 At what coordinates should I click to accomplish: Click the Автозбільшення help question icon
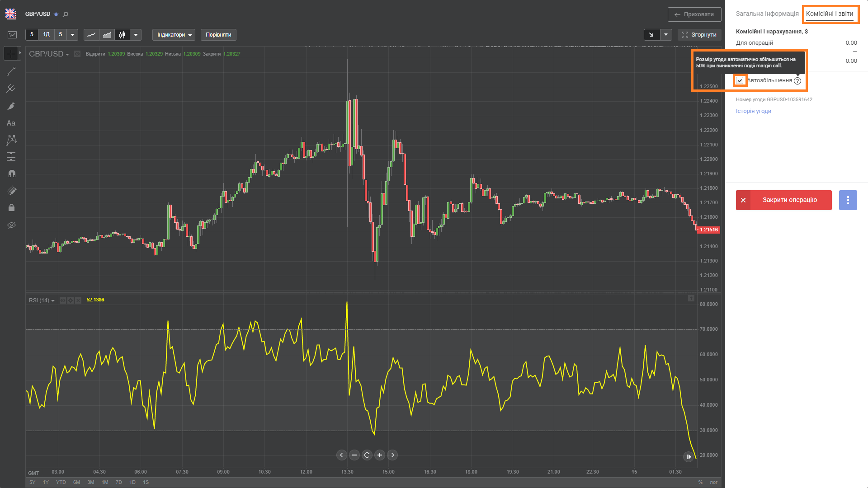(797, 81)
